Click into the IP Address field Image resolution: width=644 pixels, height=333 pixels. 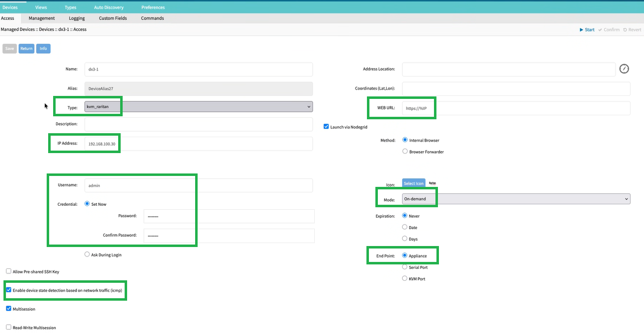pyautogui.click(x=198, y=144)
